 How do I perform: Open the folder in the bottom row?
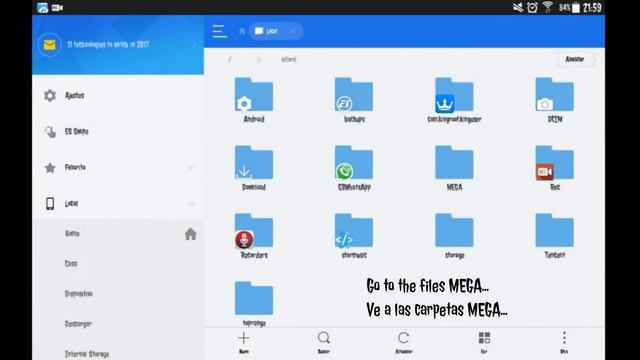point(254,304)
